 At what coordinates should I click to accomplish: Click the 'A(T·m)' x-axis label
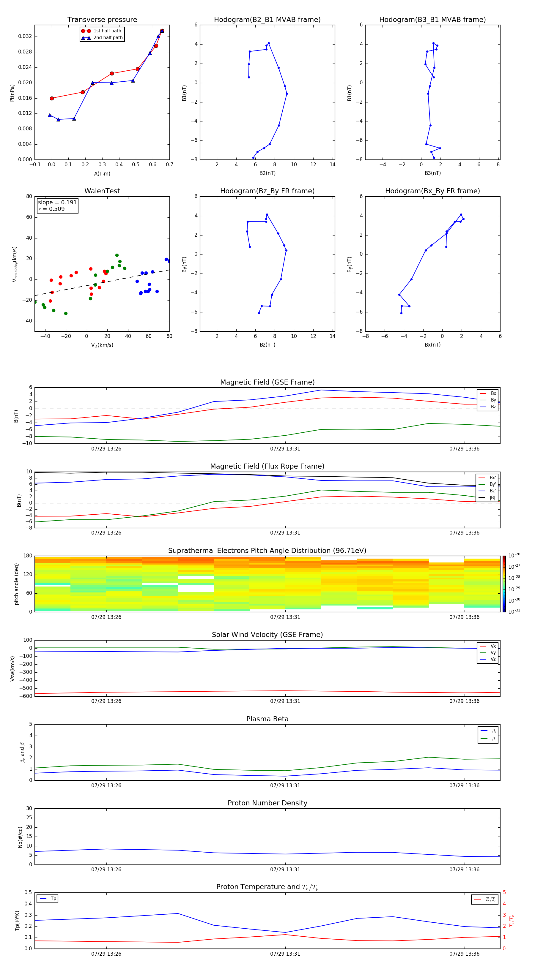click(x=102, y=173)
